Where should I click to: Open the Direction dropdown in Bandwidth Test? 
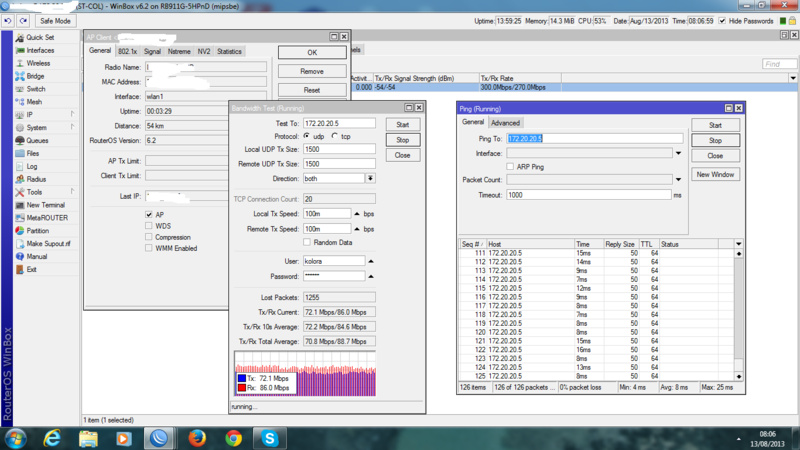coord(370,178)
